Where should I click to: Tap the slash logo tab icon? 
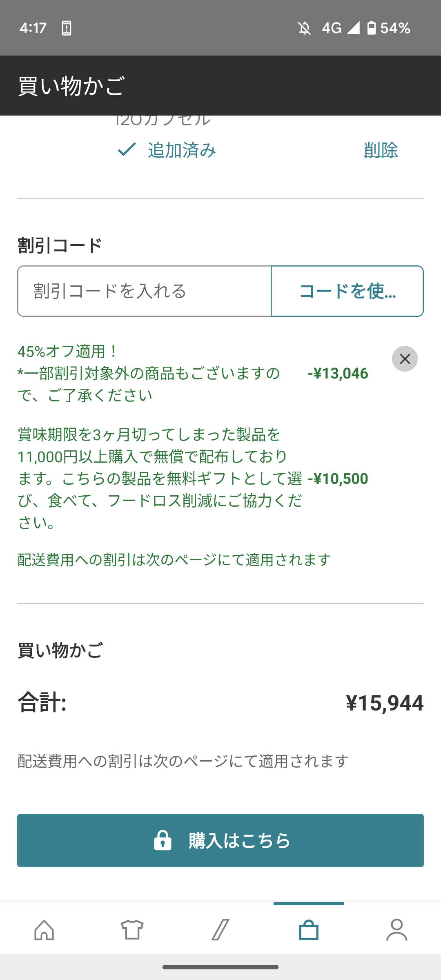[x=220, y=930]
